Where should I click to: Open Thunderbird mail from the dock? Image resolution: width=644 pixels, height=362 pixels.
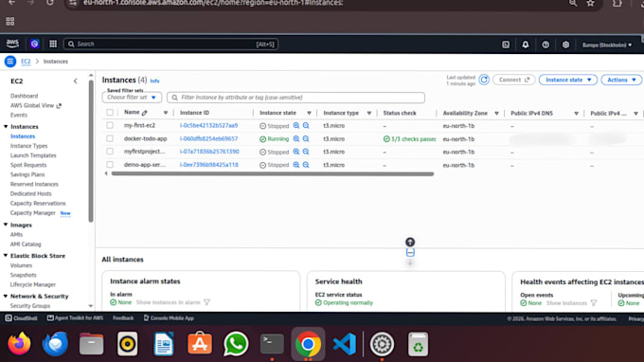click(55, 343)
